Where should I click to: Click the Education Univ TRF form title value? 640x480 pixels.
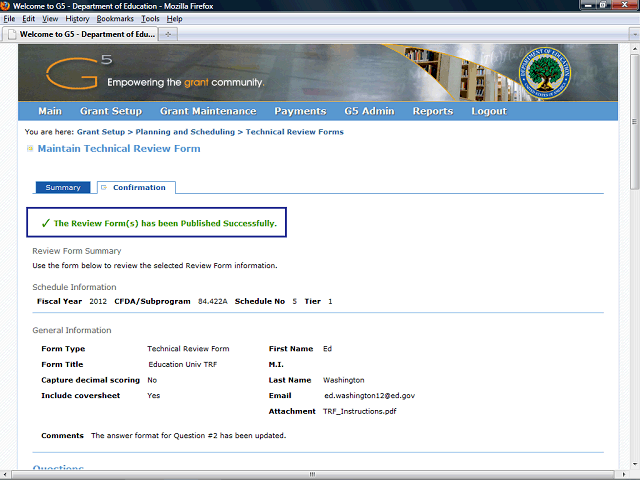[182, 364]
